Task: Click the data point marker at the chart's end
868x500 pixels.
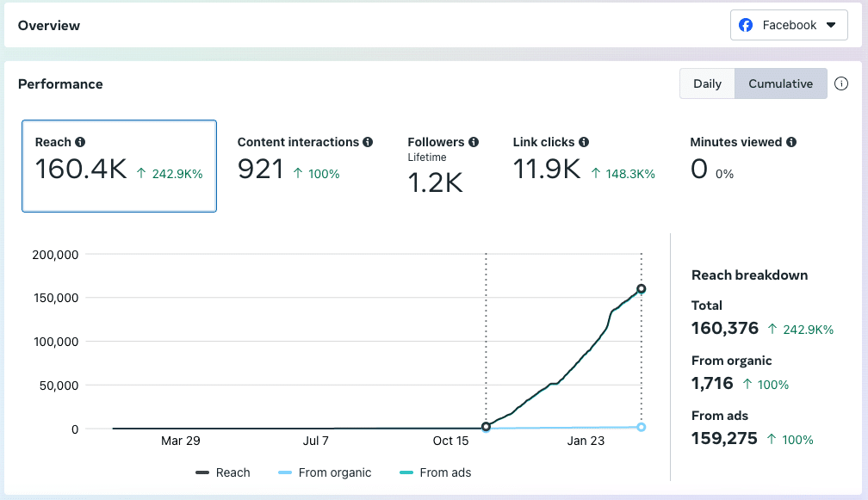Action: point(640,289)
